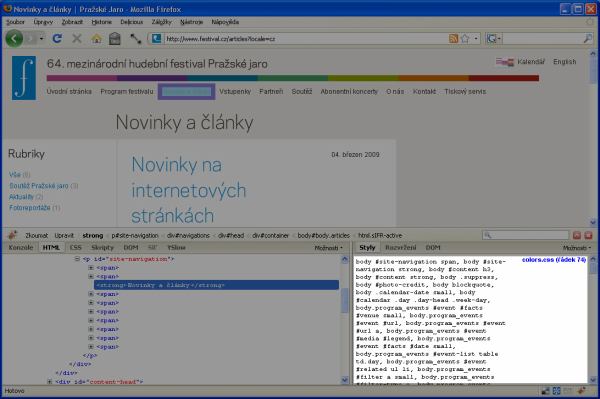The image size is (600, 399).
Task: Go back using the green Back arrow
Action: [x=14, y=39]
